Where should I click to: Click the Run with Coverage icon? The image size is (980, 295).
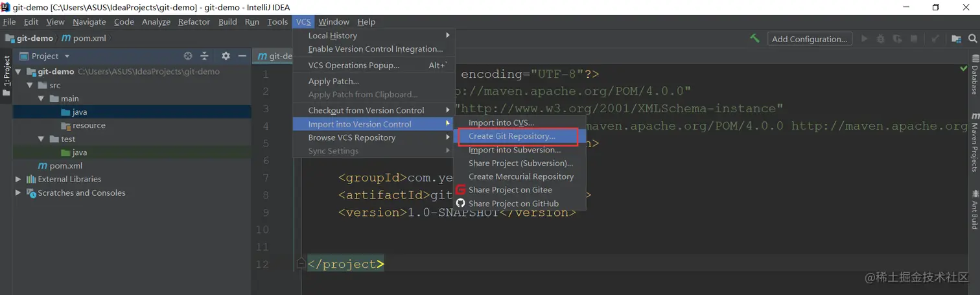898,39
